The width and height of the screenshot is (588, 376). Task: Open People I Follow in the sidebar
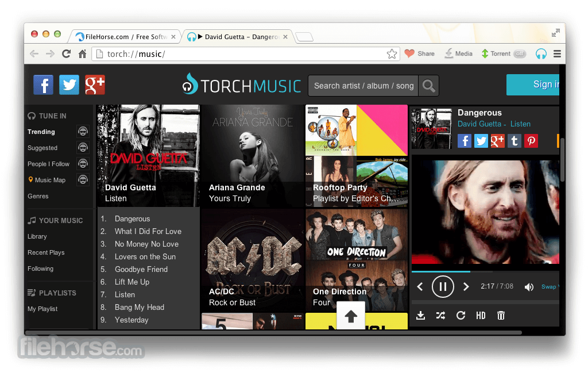[x=48, y=164]
